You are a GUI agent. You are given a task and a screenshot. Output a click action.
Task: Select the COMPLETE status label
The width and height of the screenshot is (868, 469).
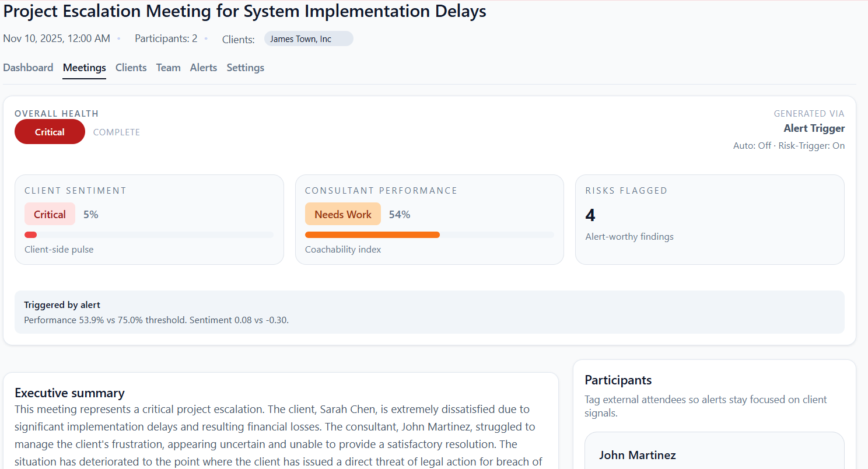[117, 132]
